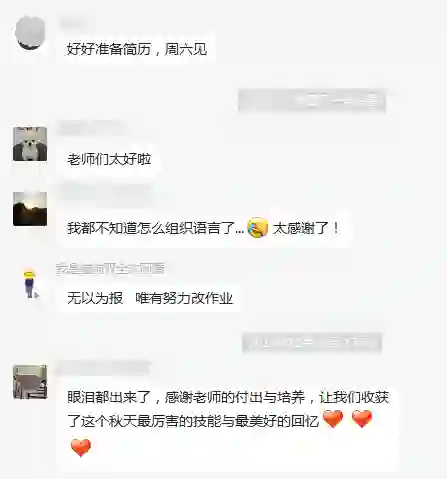Click the third heart on last line
The width and height of the screenshot is (447, 479).
[81, 447]
